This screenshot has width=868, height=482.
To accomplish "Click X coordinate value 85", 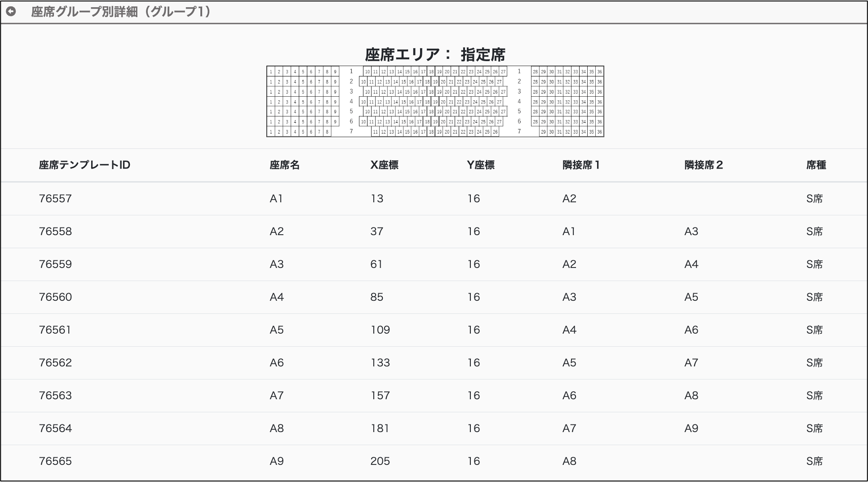I will (377, 297).
